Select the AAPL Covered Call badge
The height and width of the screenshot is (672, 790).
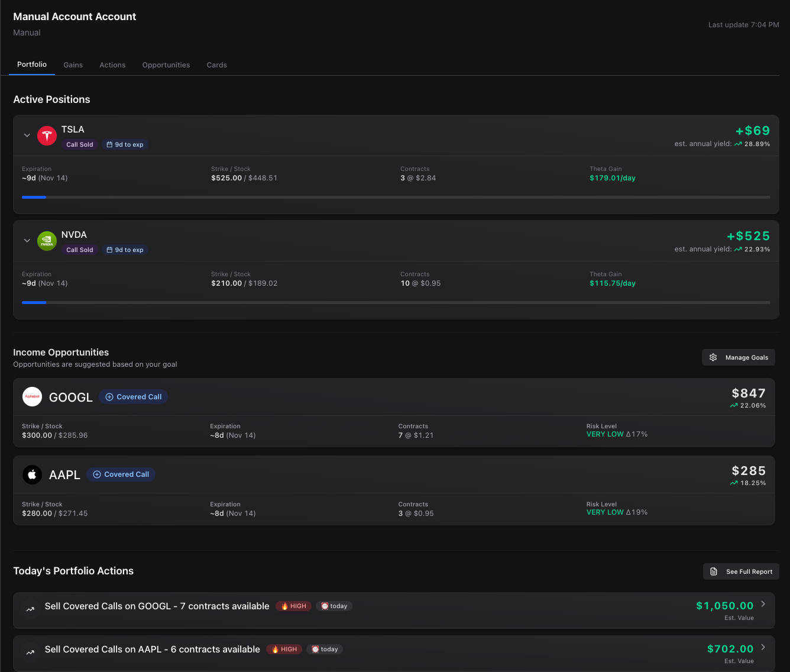click(121, 474)
